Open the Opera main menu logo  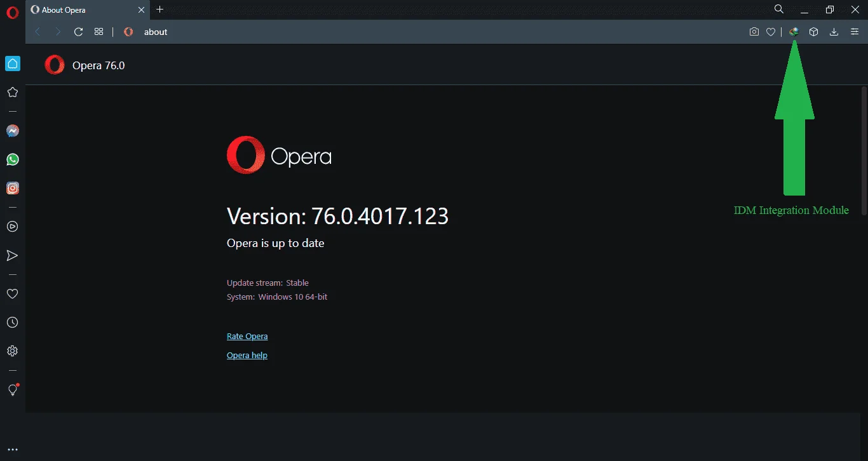tap(12, 12)
